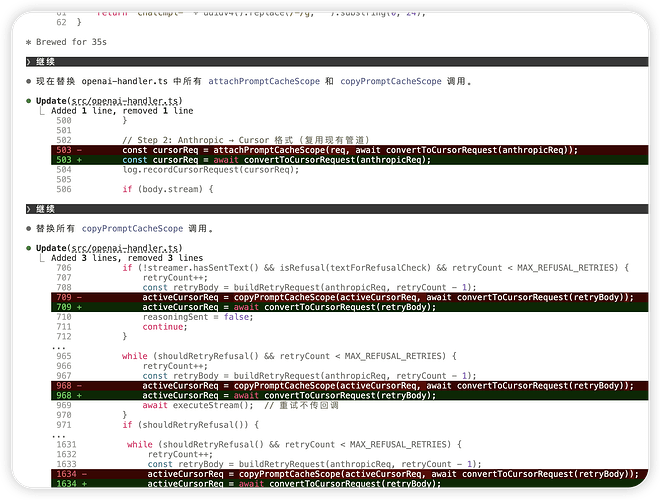This screenshot has height=500, width=660.
Task: Click line 971 if (shouldRetryRefusal())
Action: click(190, 425)
